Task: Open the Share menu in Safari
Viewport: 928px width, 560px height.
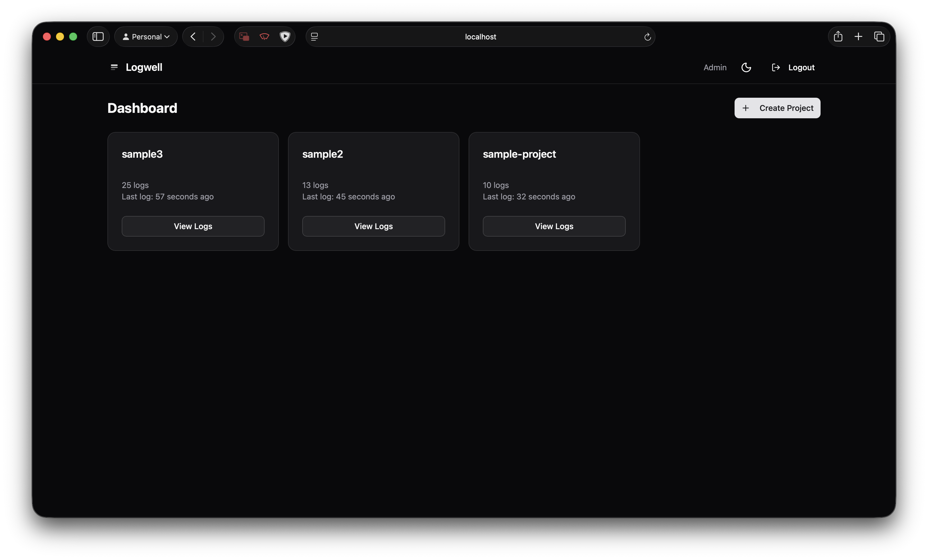Action: click(838, 37)
